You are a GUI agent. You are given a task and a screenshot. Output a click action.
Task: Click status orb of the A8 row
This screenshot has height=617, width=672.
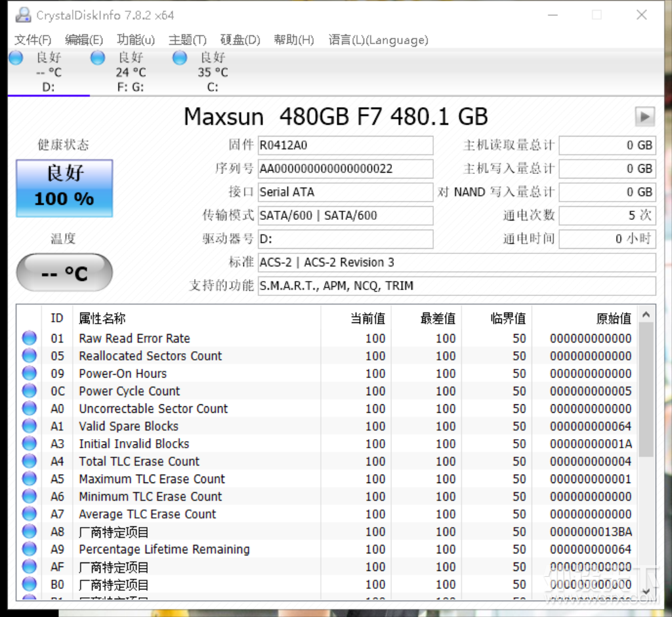tap(29, 531)
